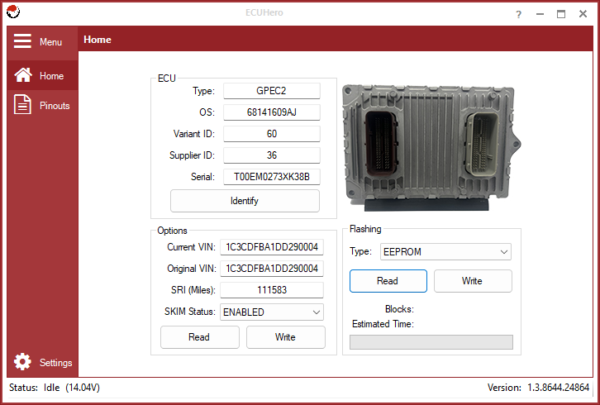Click the Original VIN field
The width and height of the screenshot is (600, 405).
[272, 268]
